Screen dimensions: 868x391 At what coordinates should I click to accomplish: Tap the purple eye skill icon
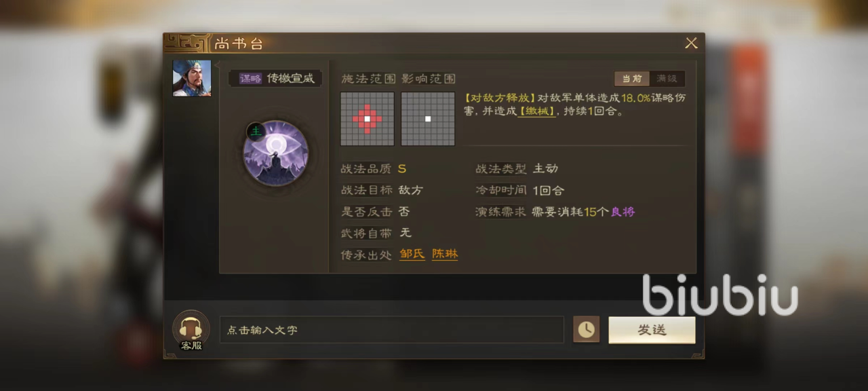pyautogui.click(x=276, y=153)
